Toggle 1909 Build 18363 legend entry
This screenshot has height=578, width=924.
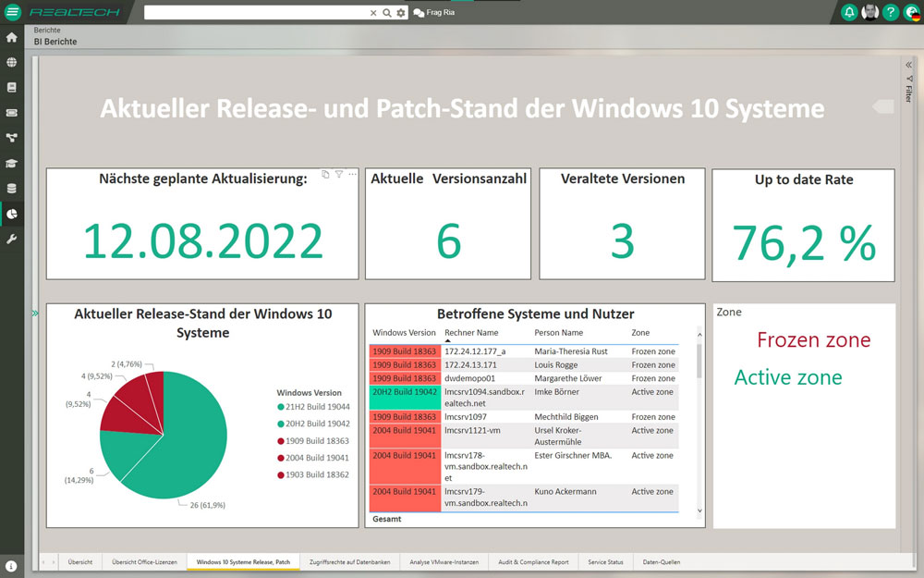(x=312, y=441)
